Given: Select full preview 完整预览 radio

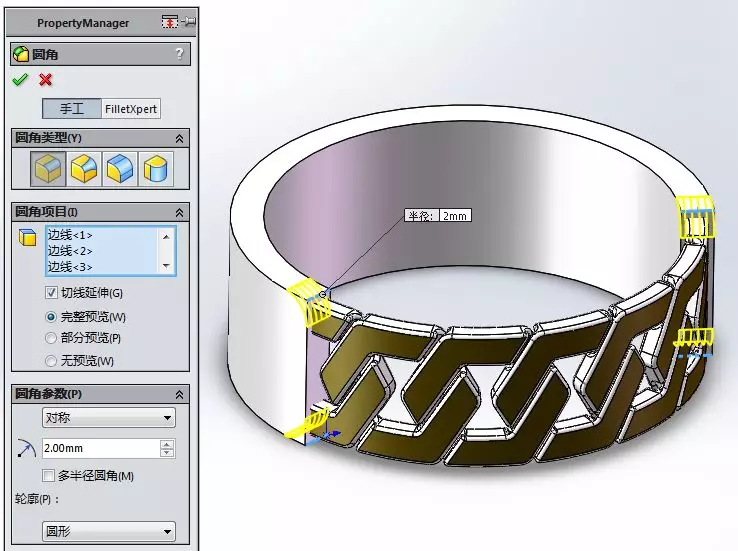Looking at the screenshot, I should pyautogui.click(x=51, y=317).
